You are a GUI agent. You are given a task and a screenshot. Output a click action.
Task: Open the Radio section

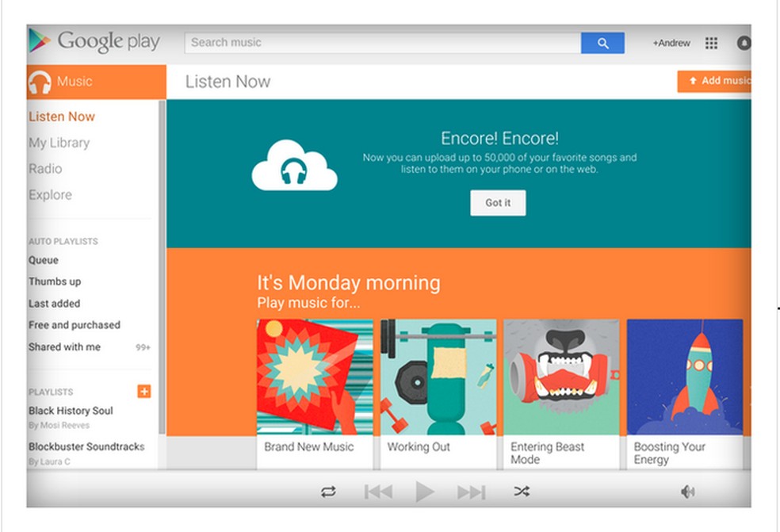pyautogui.click(x=45, y=169)
